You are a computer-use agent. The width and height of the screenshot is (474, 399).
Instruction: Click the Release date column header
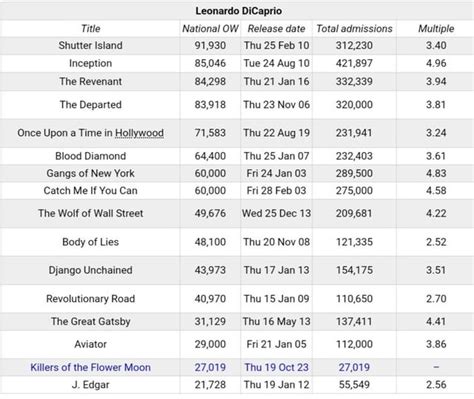point(276,29)
